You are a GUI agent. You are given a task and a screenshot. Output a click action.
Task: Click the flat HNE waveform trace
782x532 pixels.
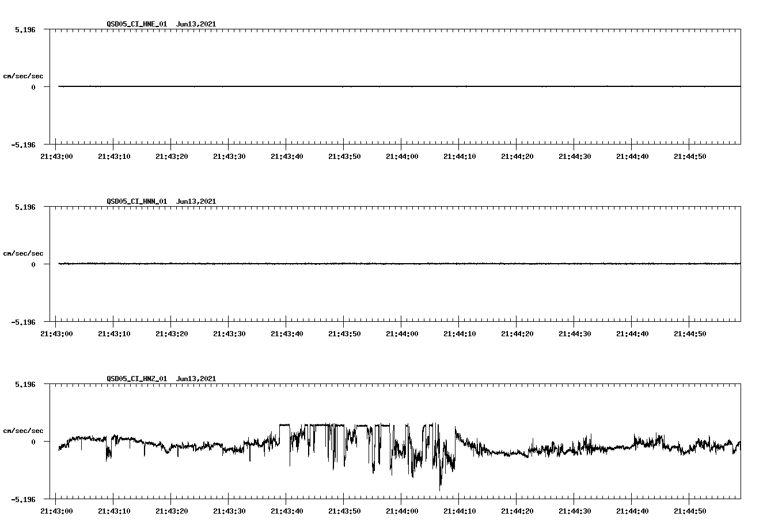tap(400, 86)
